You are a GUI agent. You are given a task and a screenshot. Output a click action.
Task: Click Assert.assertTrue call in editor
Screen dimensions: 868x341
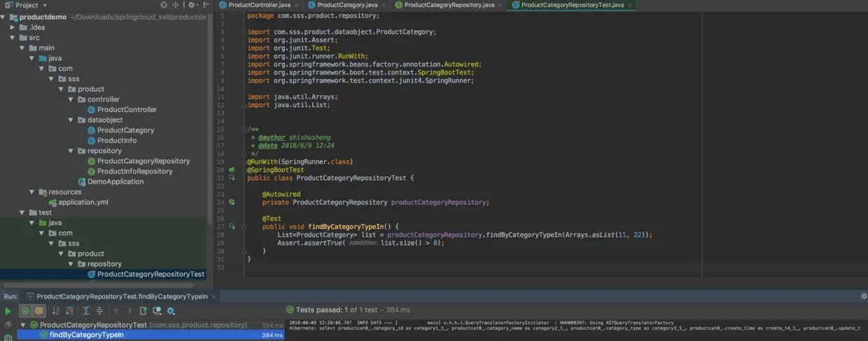pyautogui.click(x=311, y=243)
